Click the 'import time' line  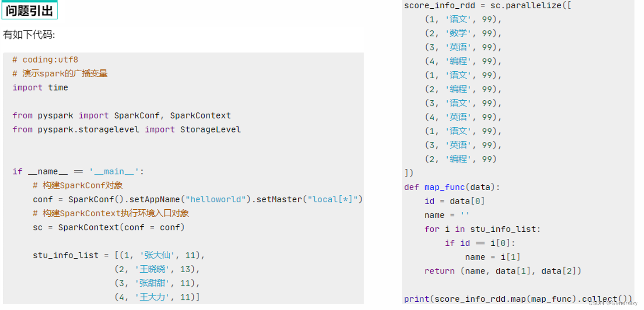click(40, 87)
